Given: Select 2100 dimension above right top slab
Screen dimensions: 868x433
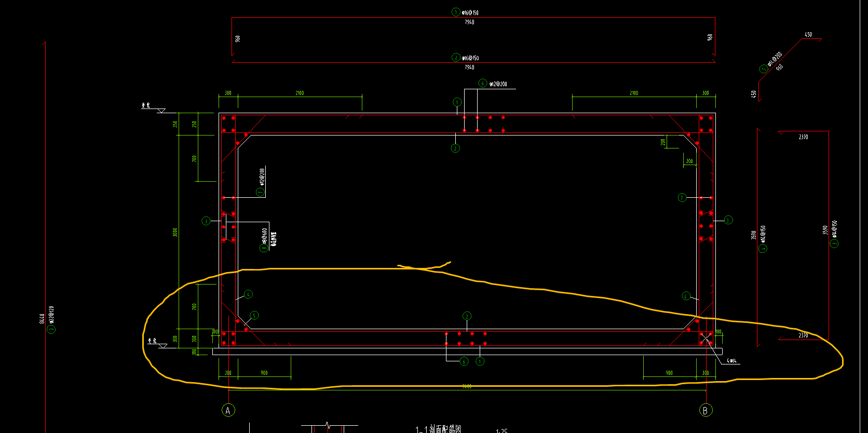Looking at the screenshot, I should pyautogui.click(x=634, y=93).
